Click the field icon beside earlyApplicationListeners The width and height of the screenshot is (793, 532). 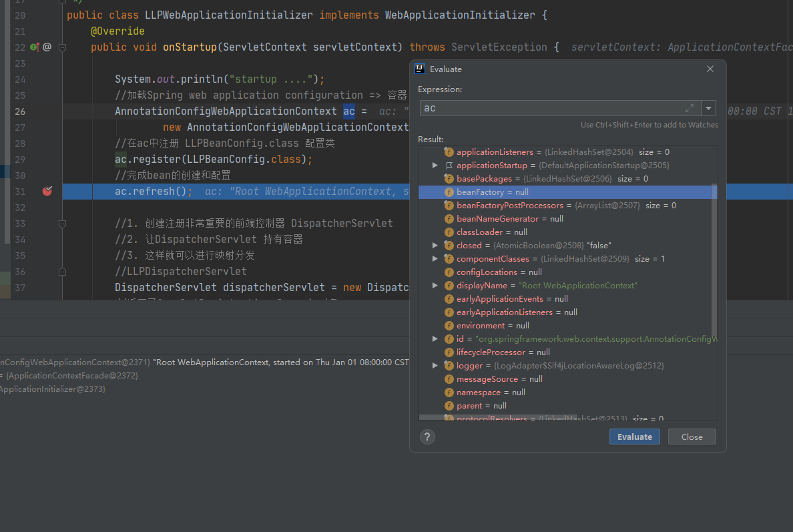pyautogui.click(x=449, y=312)
